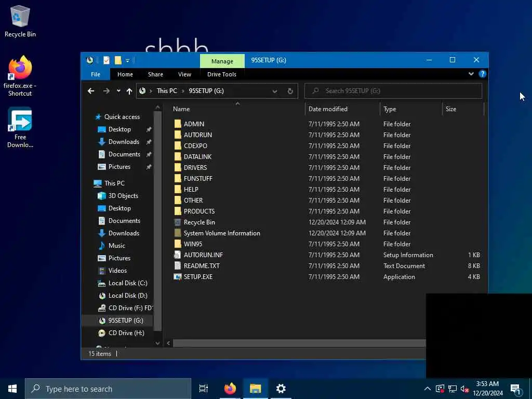Open Recycle Bin on the desktop

pos(20,22)
